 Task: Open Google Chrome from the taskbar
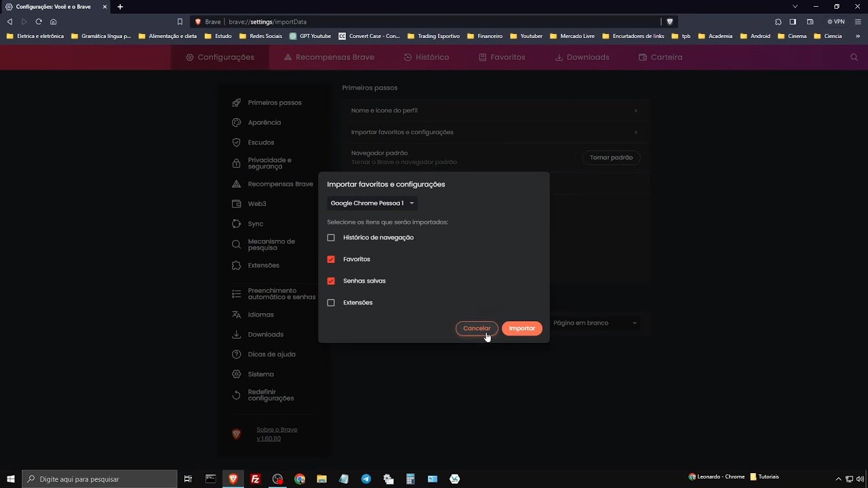[x=300, y=479]
